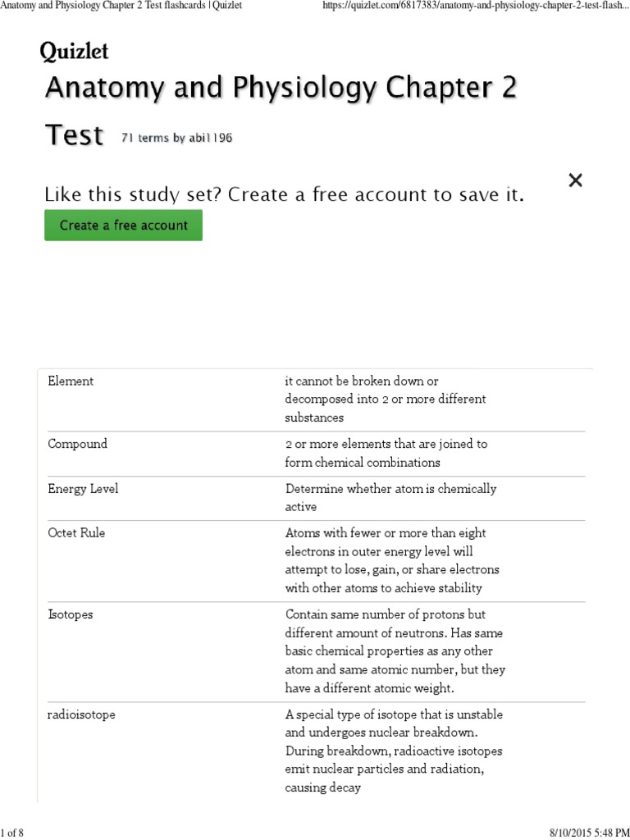The image size is (630, 840).
Task: Click the radioisotope definition about nuclear breakdown
Action: pos(394,751)
